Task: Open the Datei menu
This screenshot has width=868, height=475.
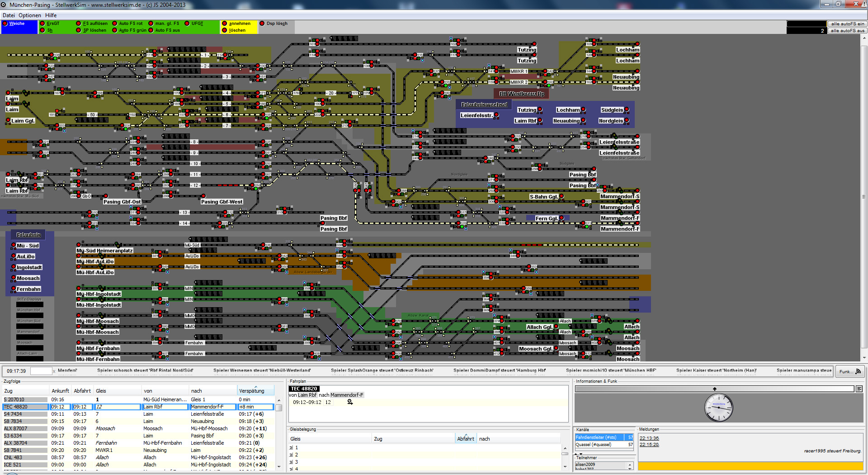Action: (9, 15)
